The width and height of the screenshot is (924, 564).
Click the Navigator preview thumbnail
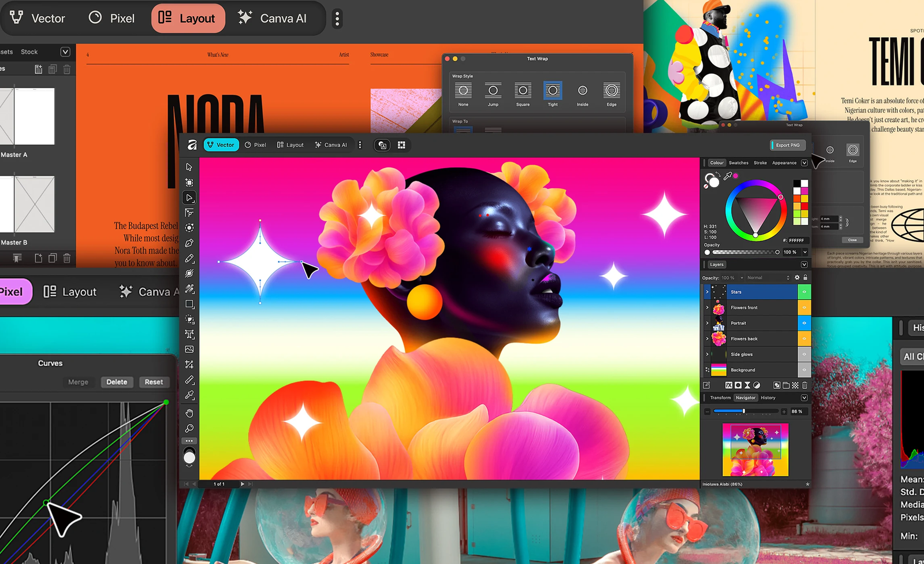(x=757, y=451)
